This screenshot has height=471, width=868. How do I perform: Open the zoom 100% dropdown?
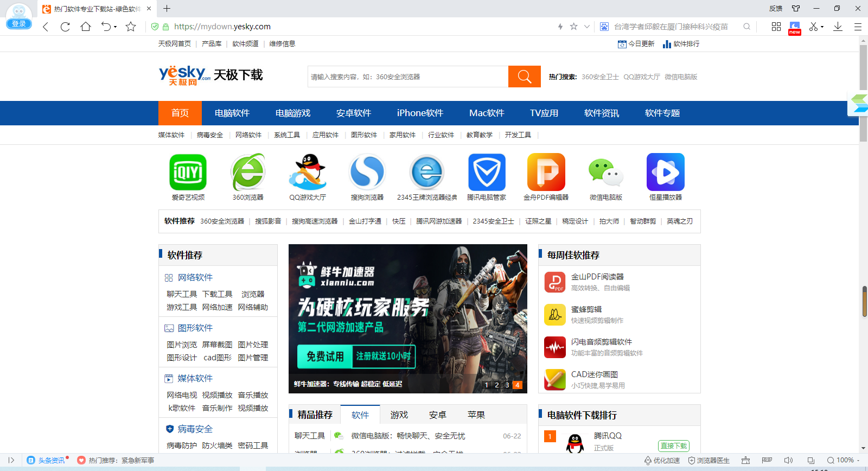(844, 460)
